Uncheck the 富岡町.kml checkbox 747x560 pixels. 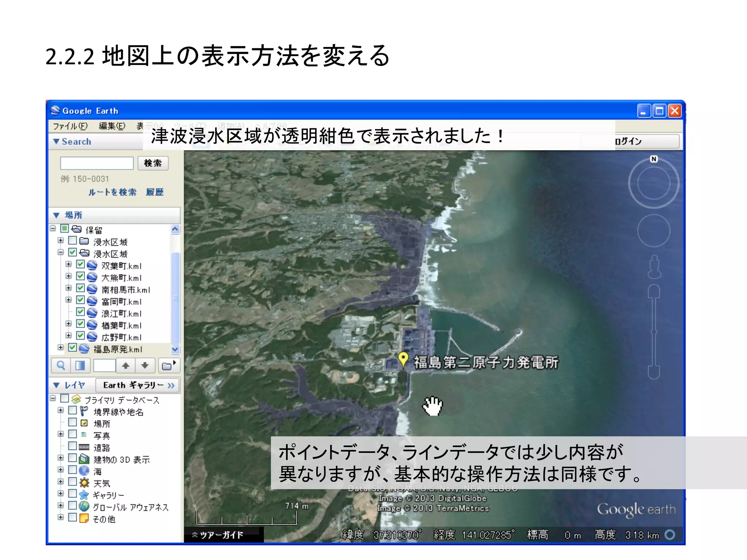[x=81, y=300]
